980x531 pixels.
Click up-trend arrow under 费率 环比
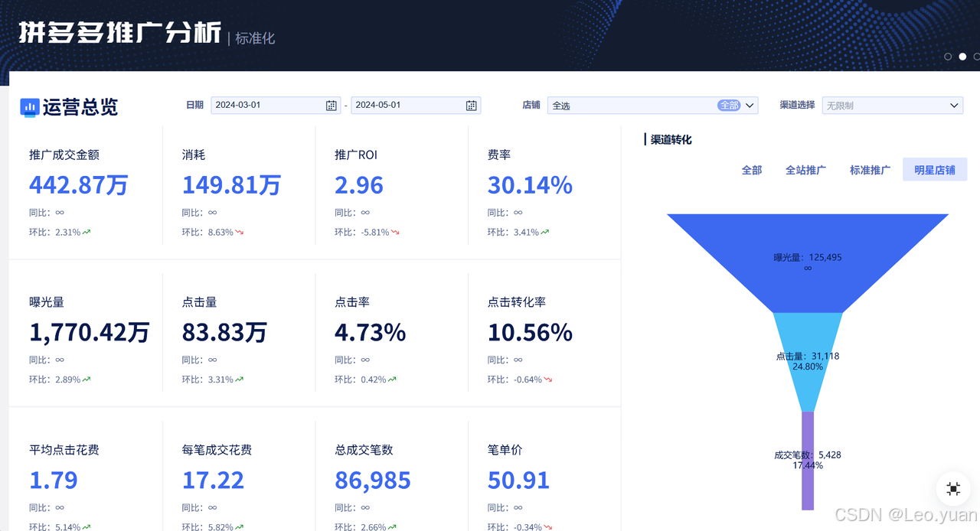click(x=545, y=232)
